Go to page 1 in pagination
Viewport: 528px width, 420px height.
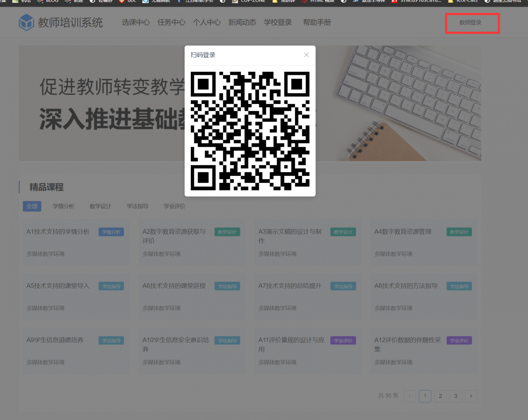coord(425,396)
